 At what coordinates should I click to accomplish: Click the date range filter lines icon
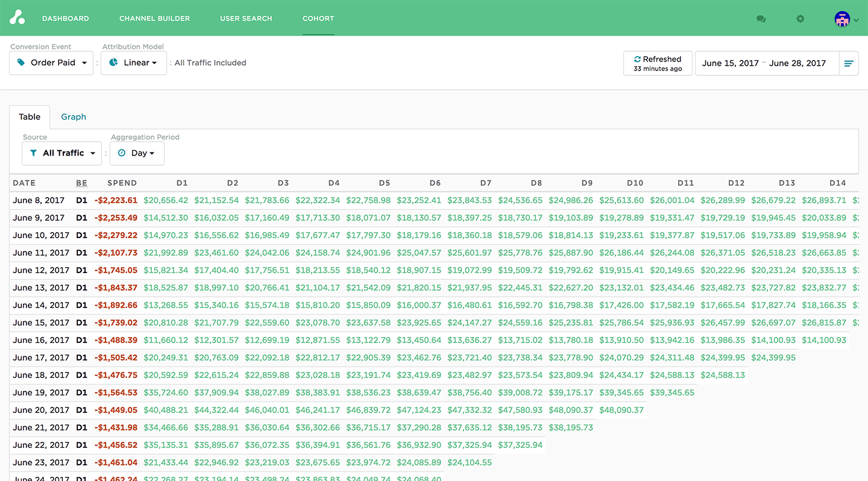[849, 63]
